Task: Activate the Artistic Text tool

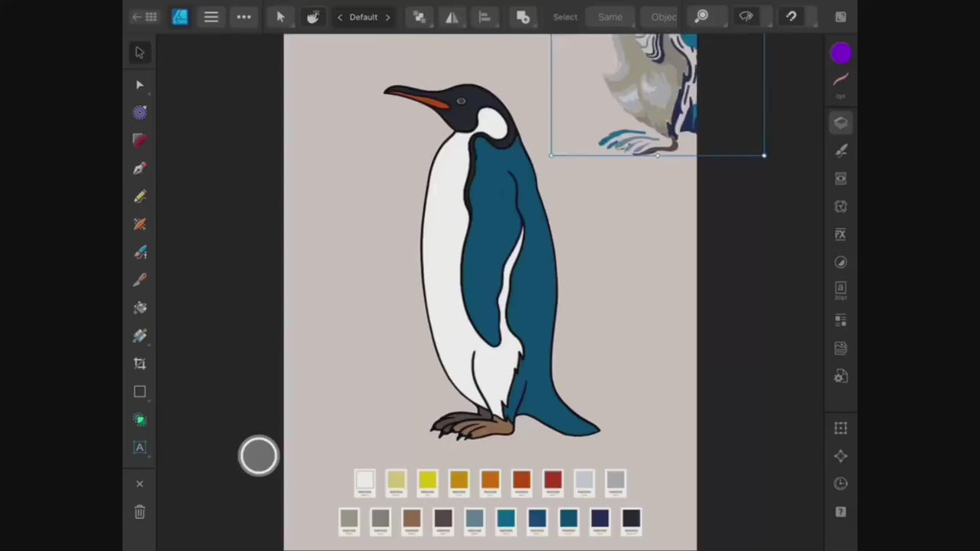Action: tap(139, 448)
